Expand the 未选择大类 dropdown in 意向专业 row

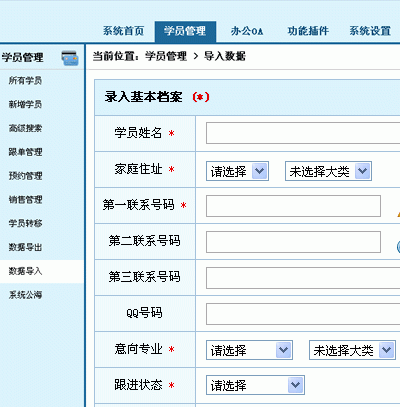click(352, 350)
